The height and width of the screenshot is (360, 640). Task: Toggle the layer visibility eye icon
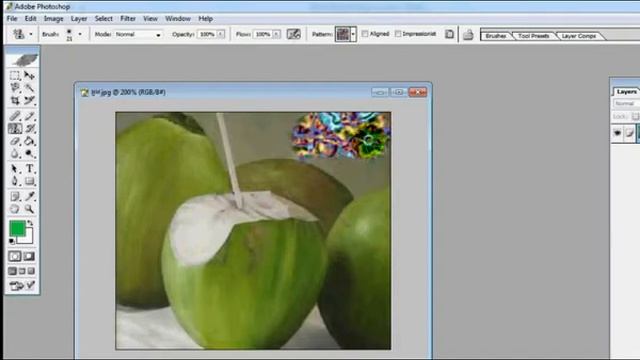[x=617, y=133]
